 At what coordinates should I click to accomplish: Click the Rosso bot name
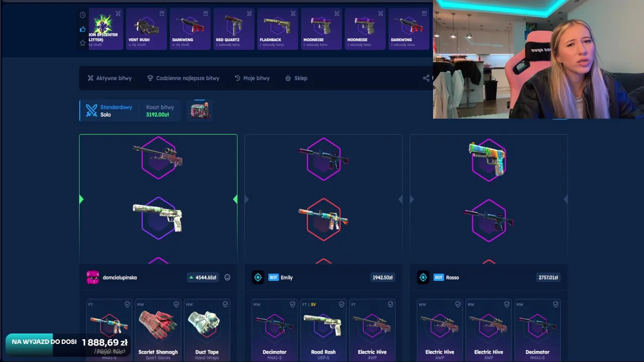coord(452,278)
